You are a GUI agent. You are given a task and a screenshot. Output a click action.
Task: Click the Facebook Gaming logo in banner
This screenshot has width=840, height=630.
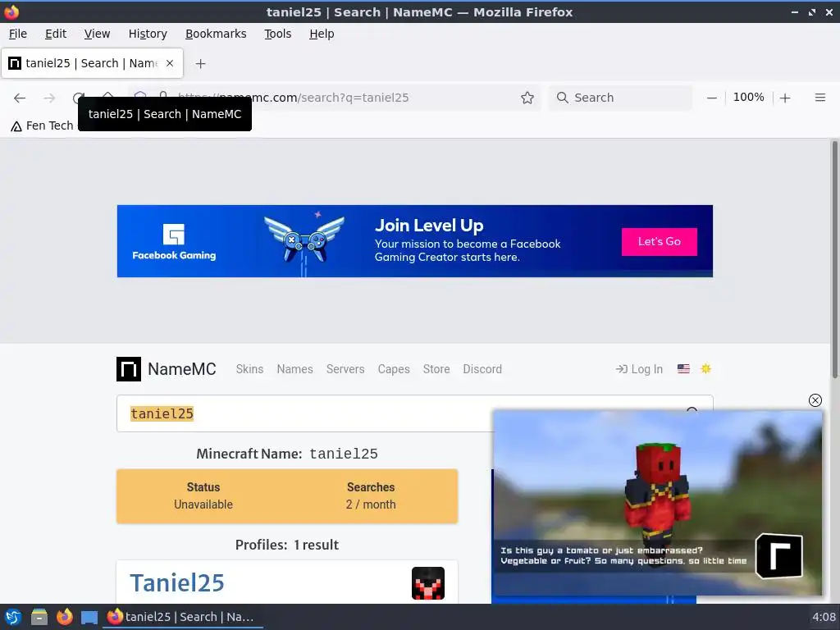(x=174, y=242)
